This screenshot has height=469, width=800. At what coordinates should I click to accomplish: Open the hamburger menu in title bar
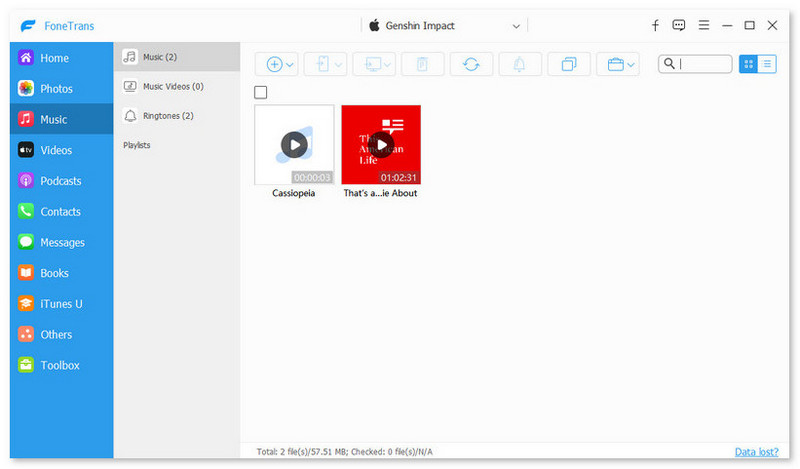point(704,25)
